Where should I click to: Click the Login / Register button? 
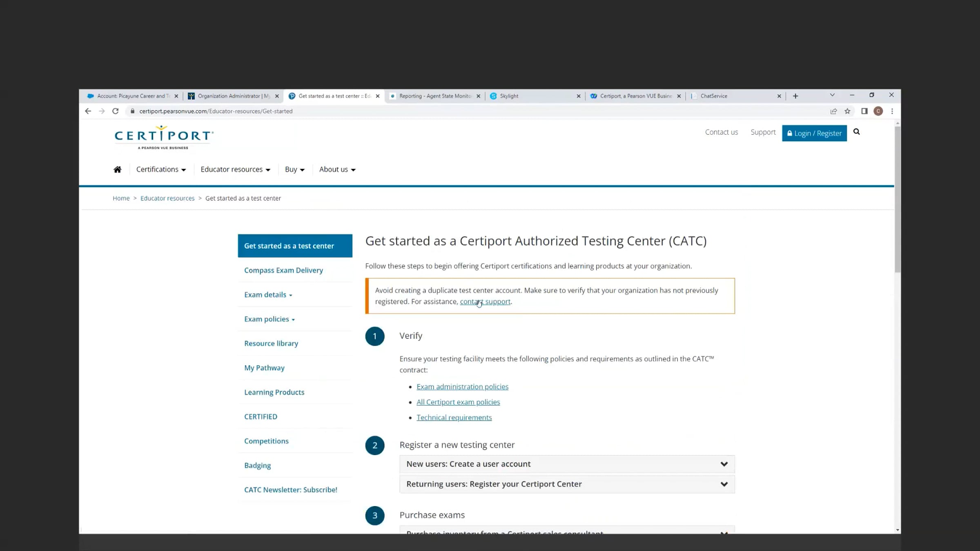(x=814, y=133)
